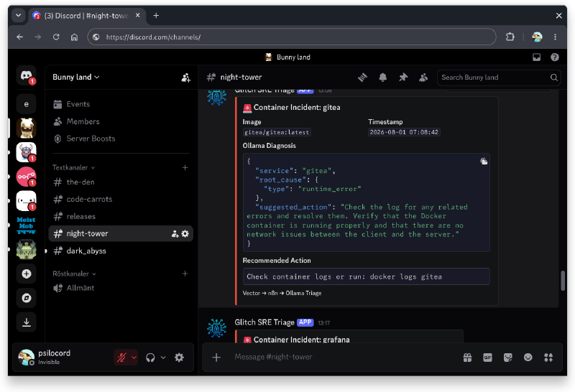Screen dimensions: 575x392
Task: Open Bunny land server dropdown menu
Action: coord(76,77)
